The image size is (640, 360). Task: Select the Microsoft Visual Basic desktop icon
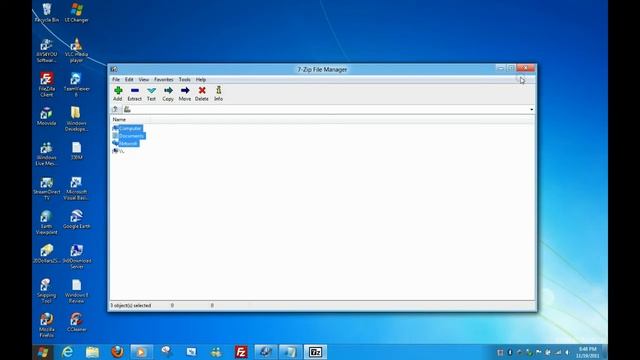[x=76, y=188]
